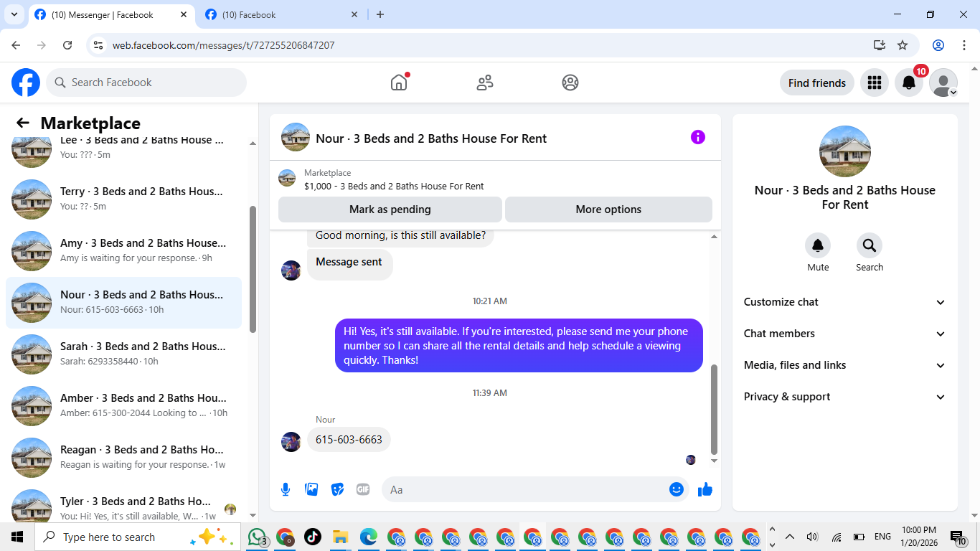Image resolution: width=980 pixels, height=551 pixels.
Task: Open the Chrome profile icon
Action: pyautogui.click(x=938, y=45)
